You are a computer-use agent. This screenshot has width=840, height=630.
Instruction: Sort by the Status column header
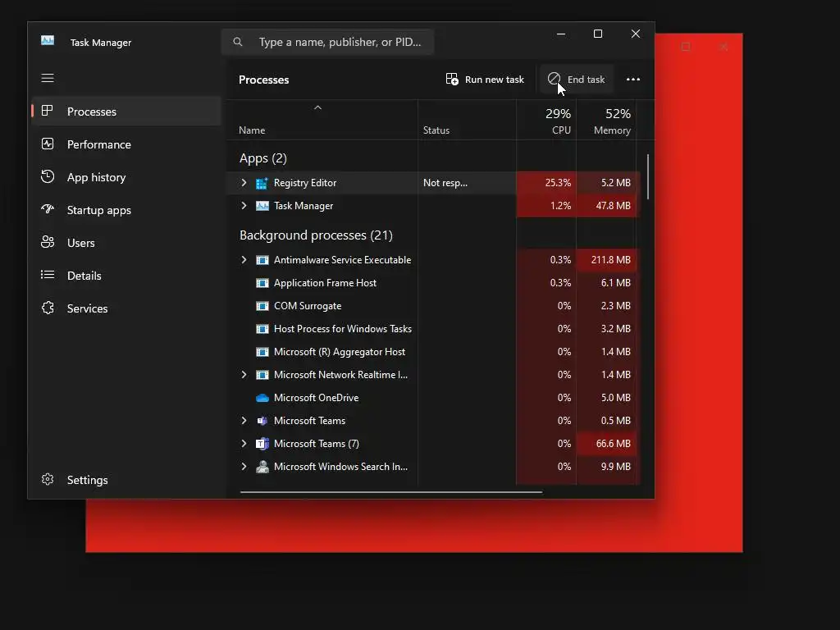[467, 121]
